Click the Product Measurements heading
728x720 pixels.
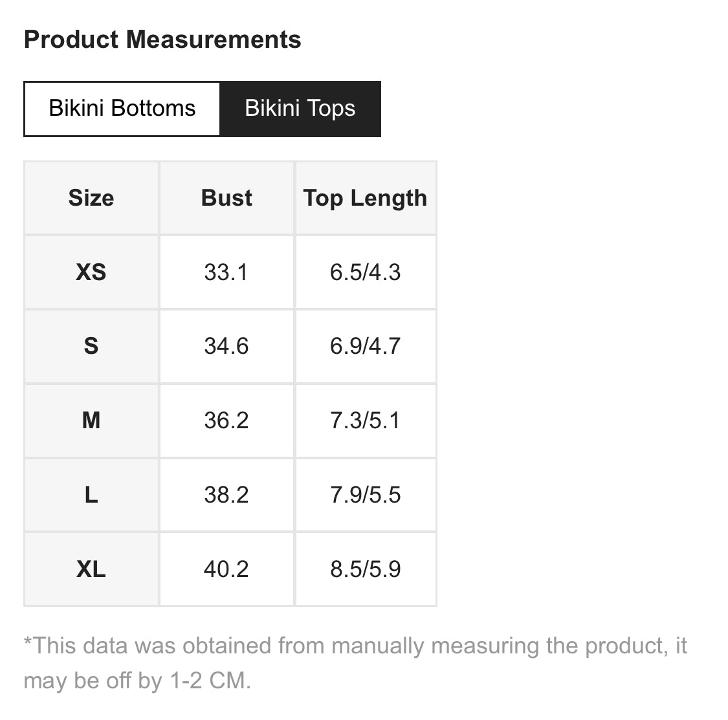tap(162, 39)
